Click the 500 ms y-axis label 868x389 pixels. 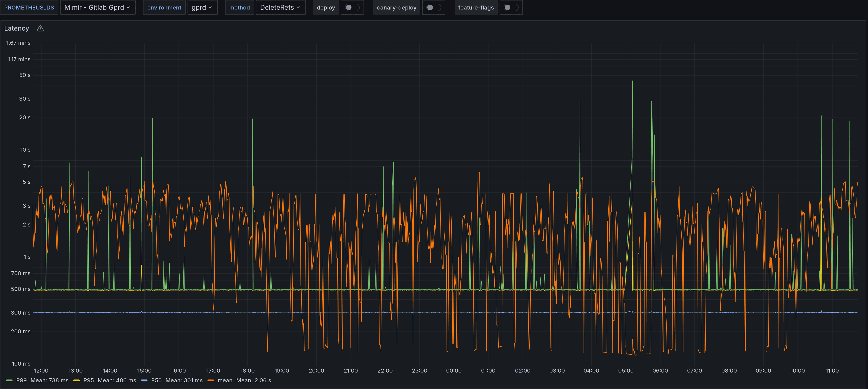[x=21, y=289]
